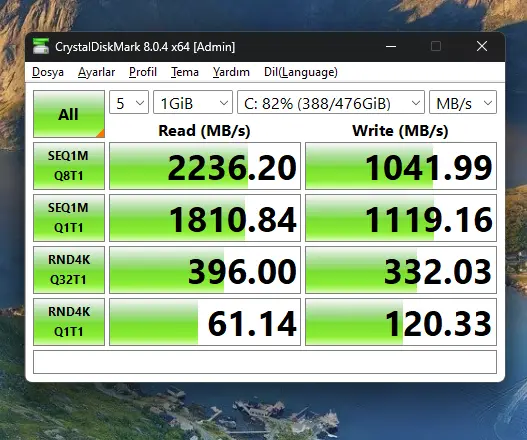Click the CrystalDiskMark app icon in title bar
Screen dimensions: 527x440
coord(41,46)
